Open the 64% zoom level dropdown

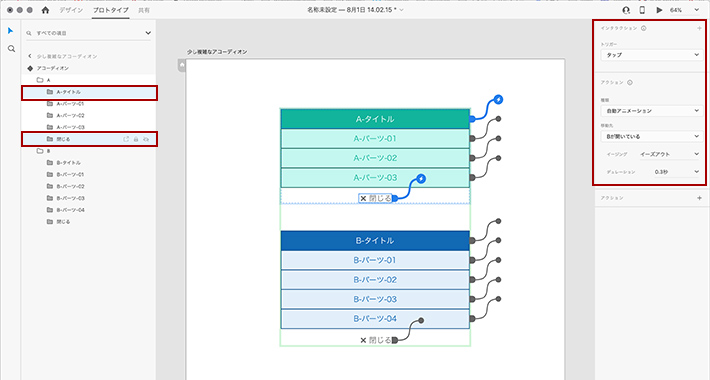(696, 10)
